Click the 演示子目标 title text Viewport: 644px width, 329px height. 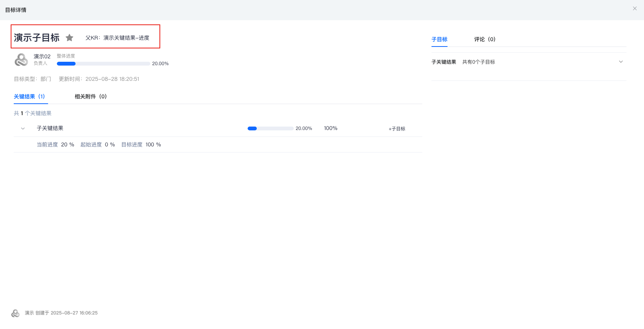(37, 38)
